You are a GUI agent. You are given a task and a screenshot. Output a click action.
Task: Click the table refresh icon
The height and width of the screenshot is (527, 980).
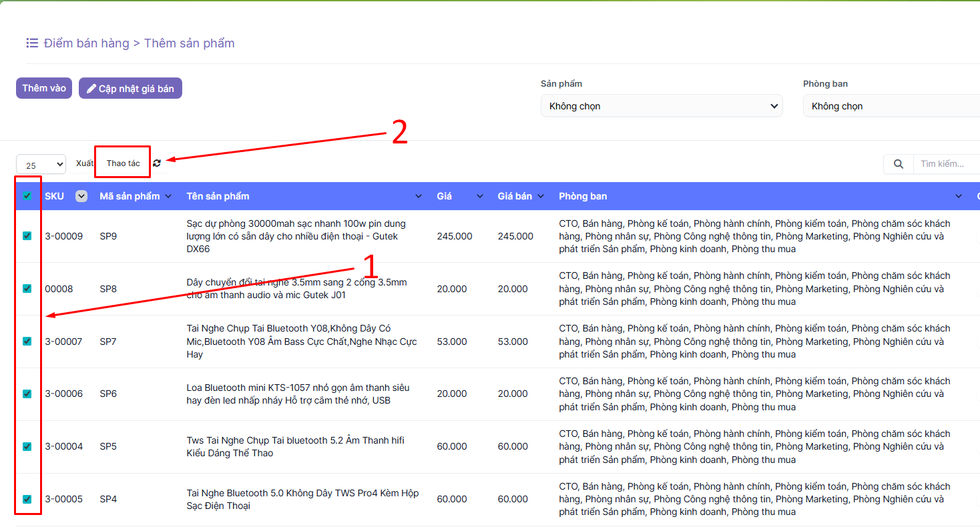point(157,163)
